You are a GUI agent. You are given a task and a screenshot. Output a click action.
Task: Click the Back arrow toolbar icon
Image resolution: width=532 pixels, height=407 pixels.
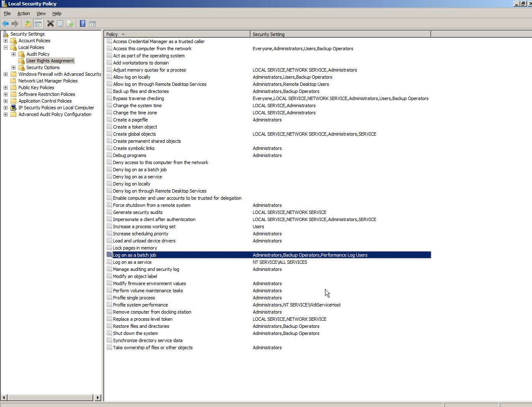tap(5, 23)
